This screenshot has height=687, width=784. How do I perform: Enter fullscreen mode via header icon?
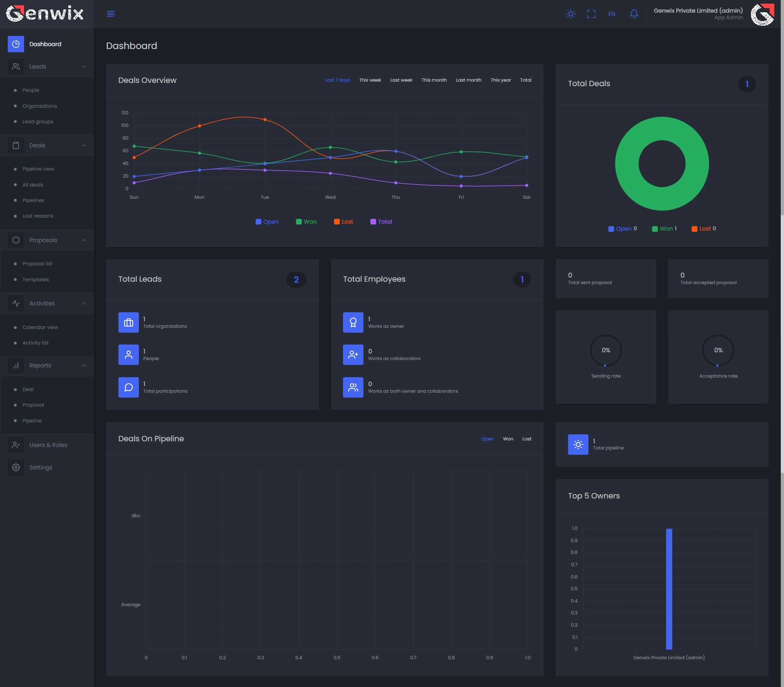click(x=591, y=14)
